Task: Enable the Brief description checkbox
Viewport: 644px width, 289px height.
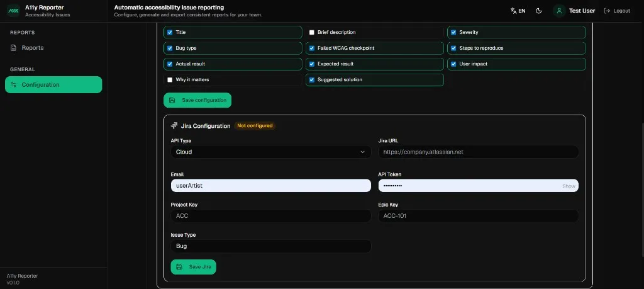Action: click(311, 32)
